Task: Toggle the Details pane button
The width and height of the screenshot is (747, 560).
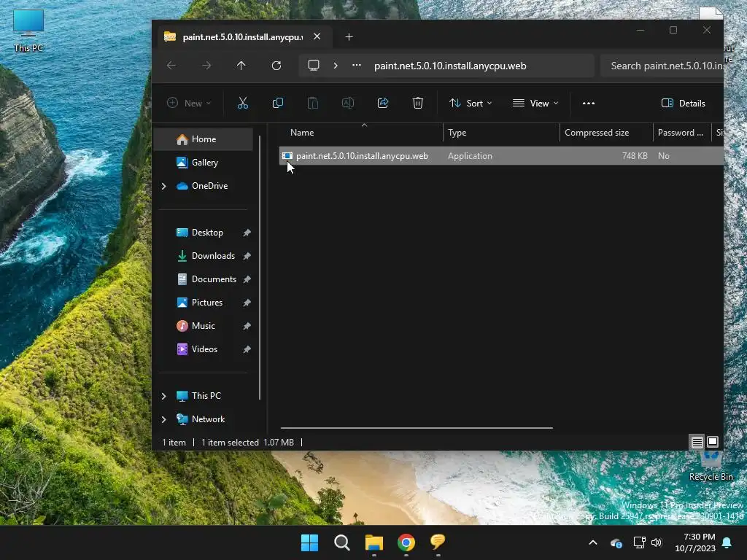Action: coord(683,104)
